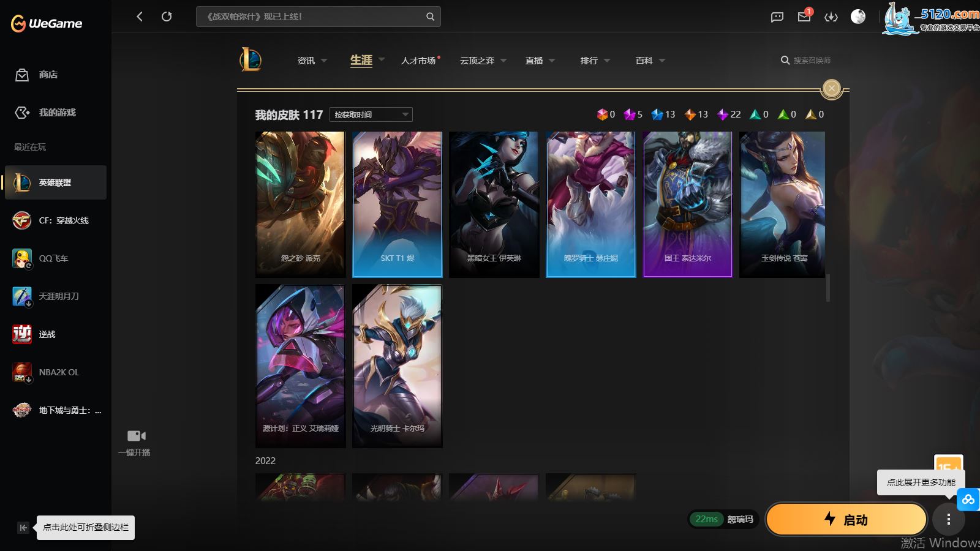This screenshot has height=551, width=980.
Task: Click the blue cloud icon at right edge
Action: click(x=968, y=500)
